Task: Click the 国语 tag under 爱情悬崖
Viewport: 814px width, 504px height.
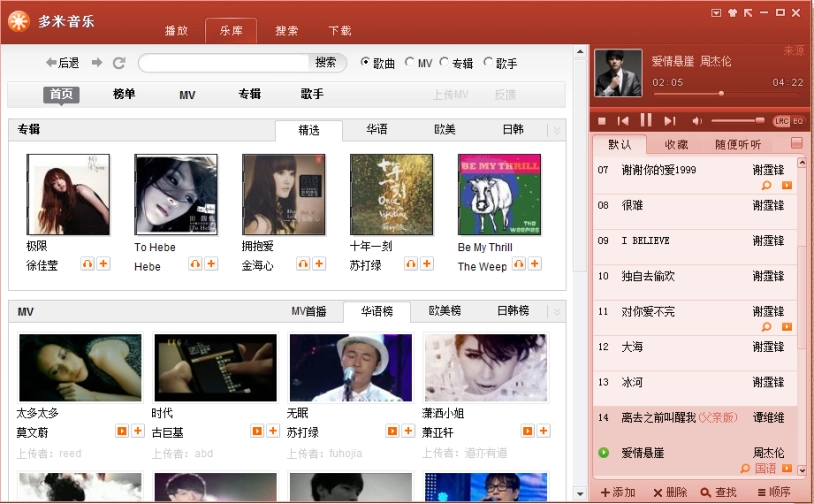Action: [x=765, y=468]
